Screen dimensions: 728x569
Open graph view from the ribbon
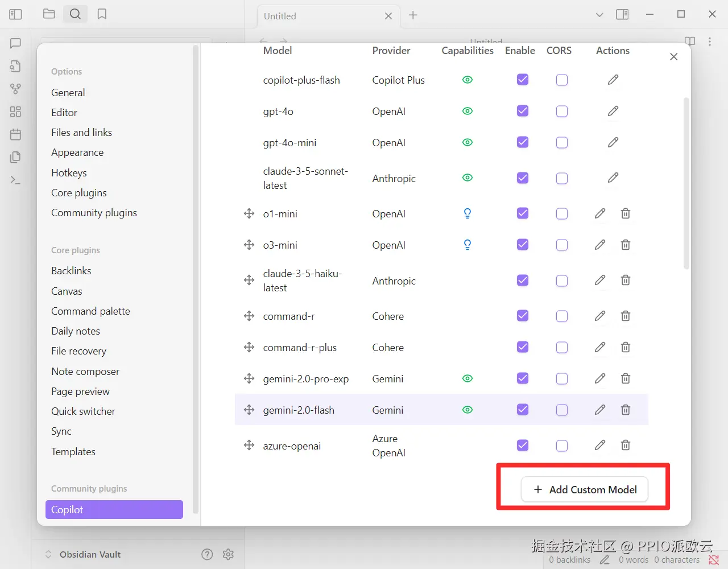(x=15, y=89)
